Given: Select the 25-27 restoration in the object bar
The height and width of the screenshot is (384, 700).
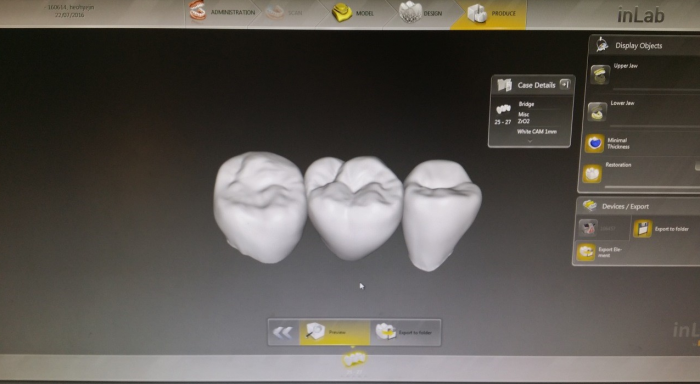Looking at the screenshot, I should (354, 360).
